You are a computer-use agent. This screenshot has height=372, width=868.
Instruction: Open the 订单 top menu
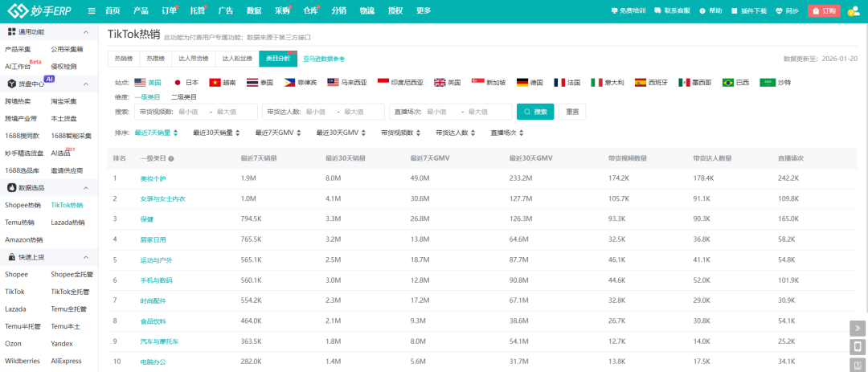[169, 11]
